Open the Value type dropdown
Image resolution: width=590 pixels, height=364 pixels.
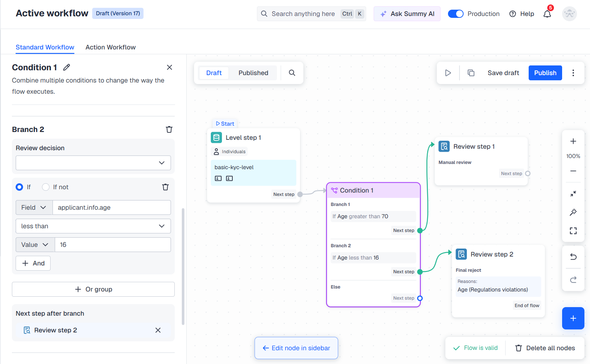tap(35, 245)
